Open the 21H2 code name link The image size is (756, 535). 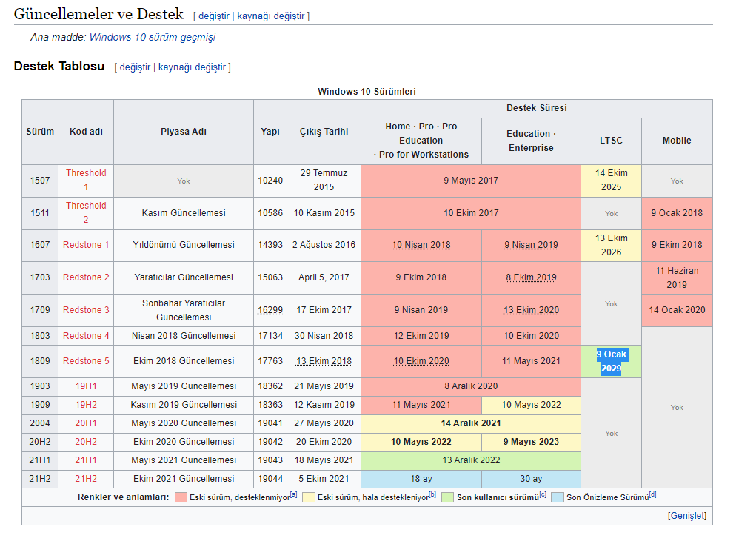point(86,479)
